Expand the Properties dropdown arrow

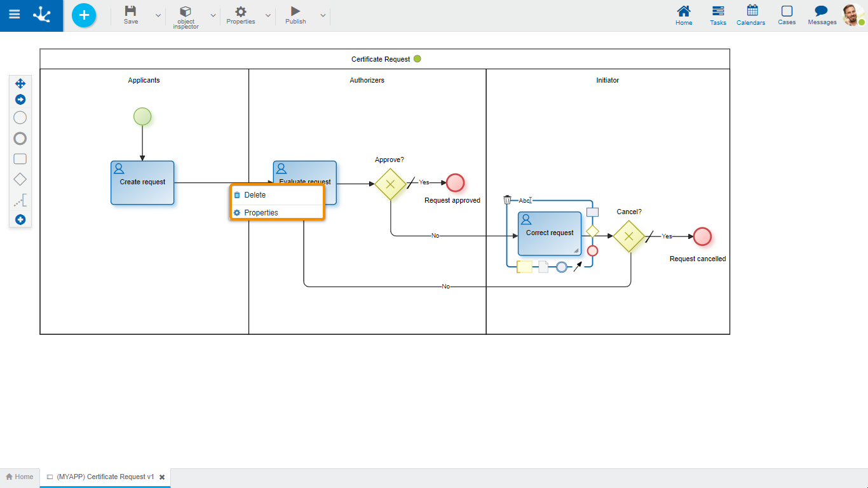[268, 15]
